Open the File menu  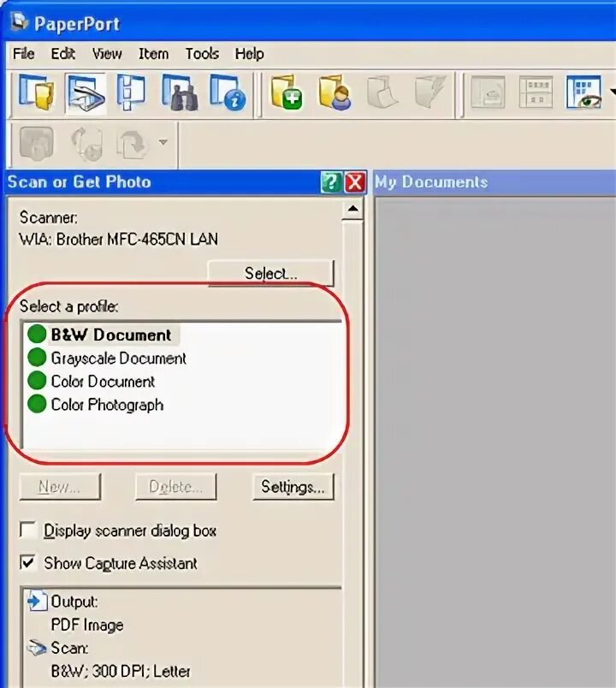click(x=24, y=54)
